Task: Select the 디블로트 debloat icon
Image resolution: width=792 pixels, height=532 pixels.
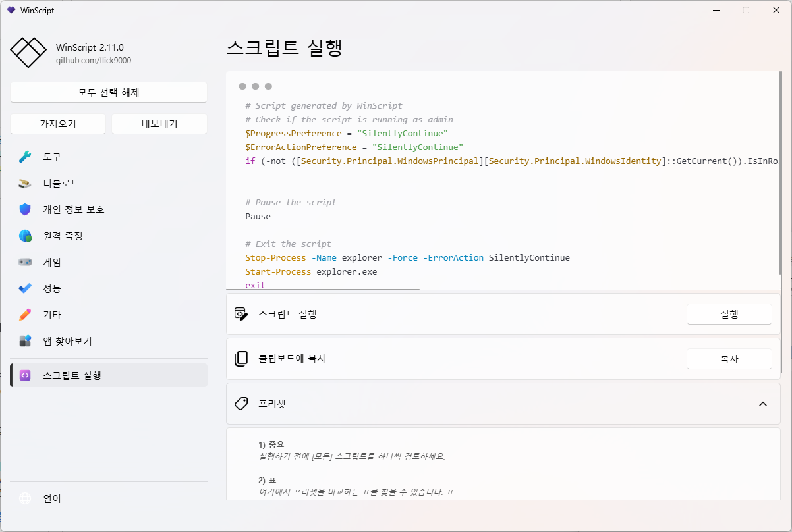Action: 25,183
